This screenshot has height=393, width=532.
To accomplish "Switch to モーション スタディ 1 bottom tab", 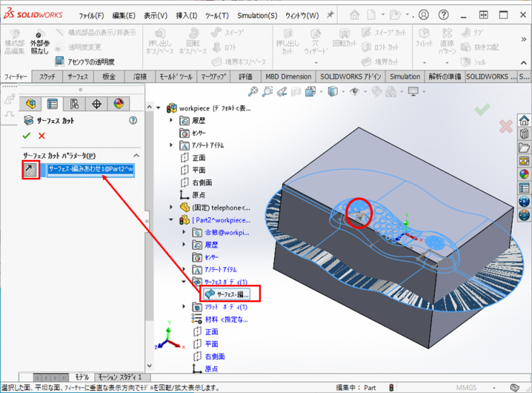I will point(120,377).
